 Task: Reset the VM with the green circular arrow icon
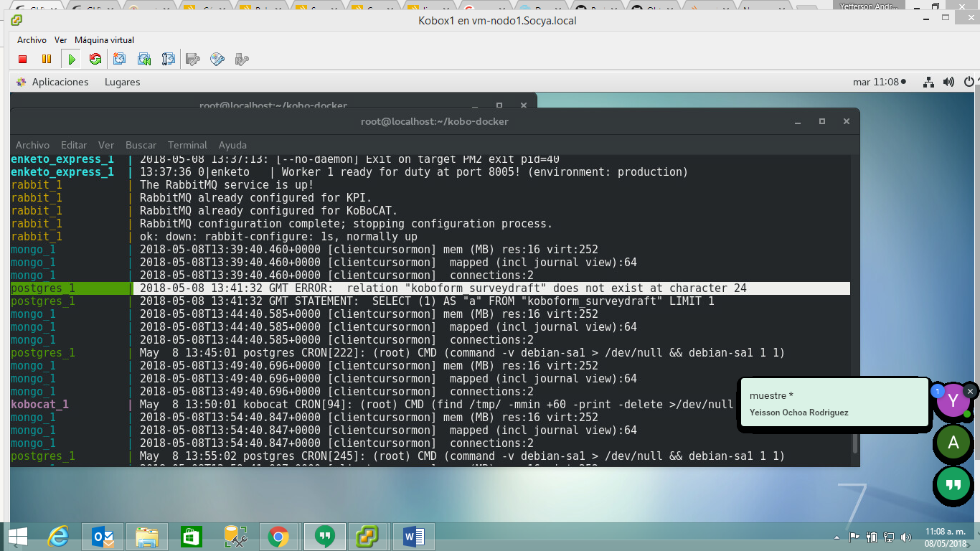coord(95,59)
